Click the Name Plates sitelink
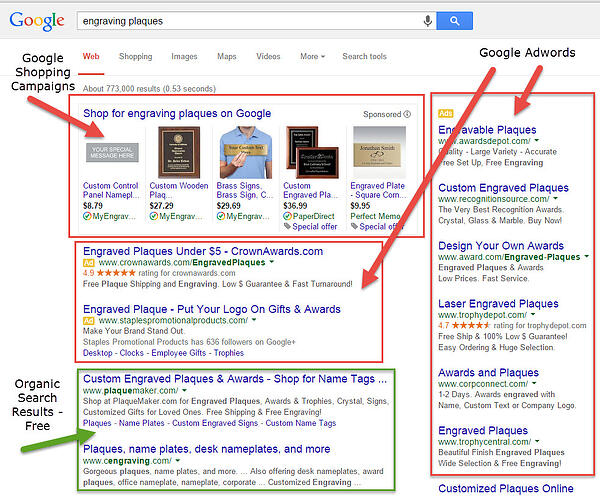This screenshot has width=600, height=496. pos(142,423)
